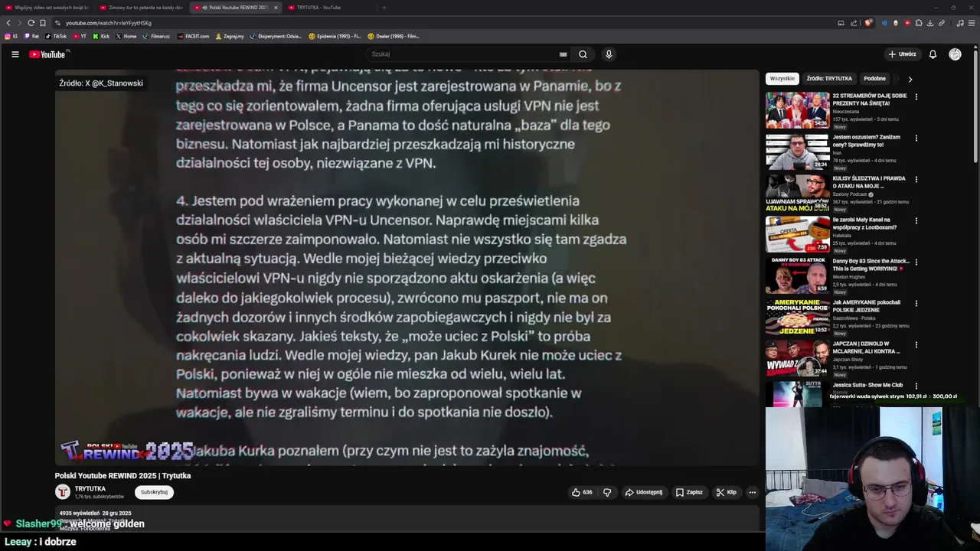Open the IG bookmark
The height and width of the screenshot is (551, 980).
coord(11,36)
